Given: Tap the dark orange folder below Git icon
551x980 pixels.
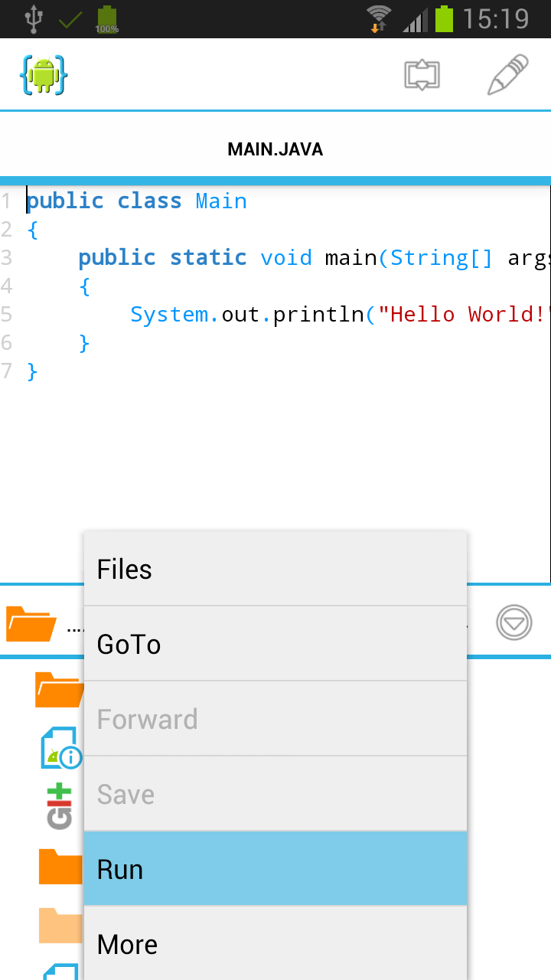Looking at the screenshot, I should point(60,866).
